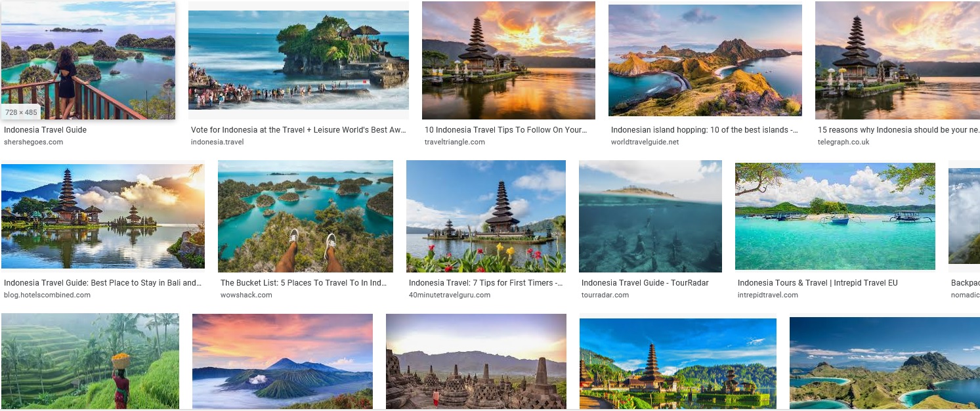Image resolution: width=980 pixels, height=411 pixels.
Task: Open the TourRadar underwater statues image
Action: 650,216
